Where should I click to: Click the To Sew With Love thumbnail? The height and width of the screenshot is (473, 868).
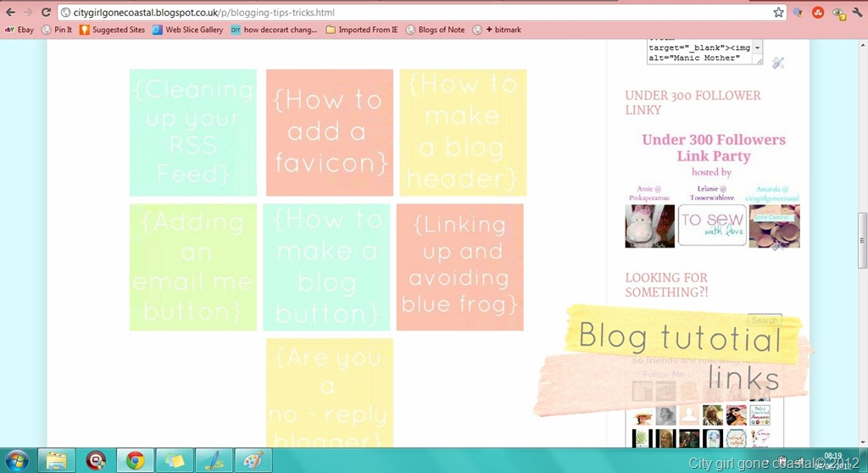(x=712, y=225)
